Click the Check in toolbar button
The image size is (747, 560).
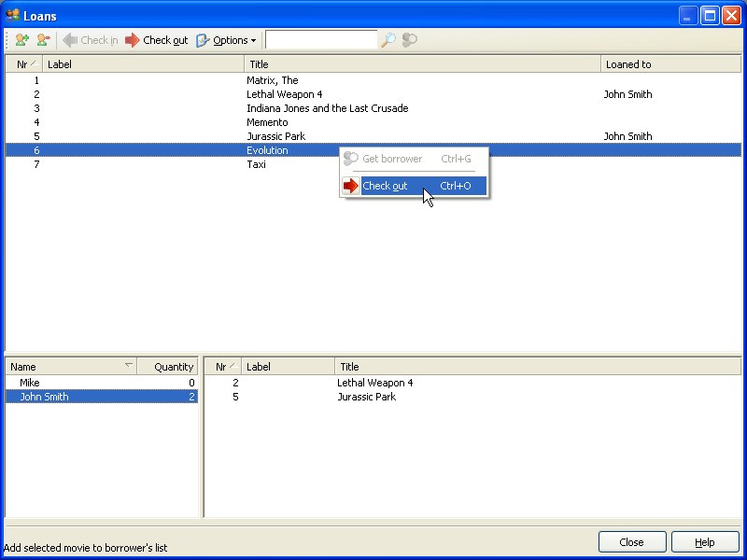tap(90, 40)
